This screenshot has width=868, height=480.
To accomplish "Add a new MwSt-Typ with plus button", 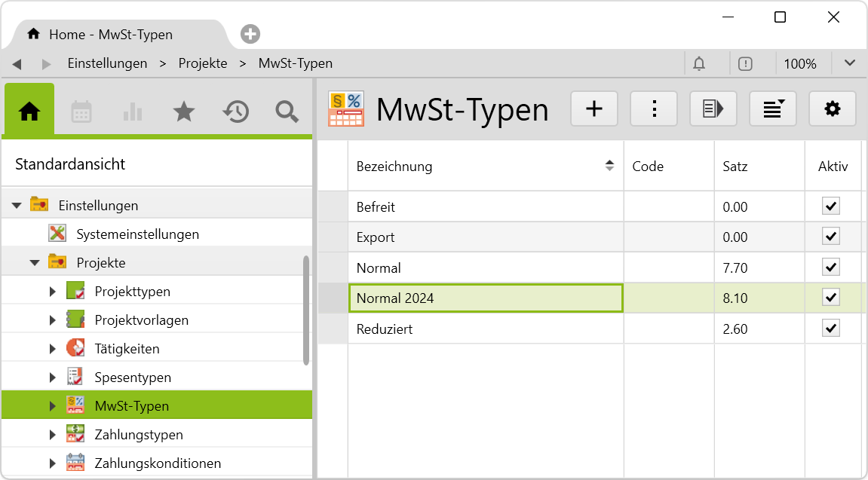I will [594, 109].
